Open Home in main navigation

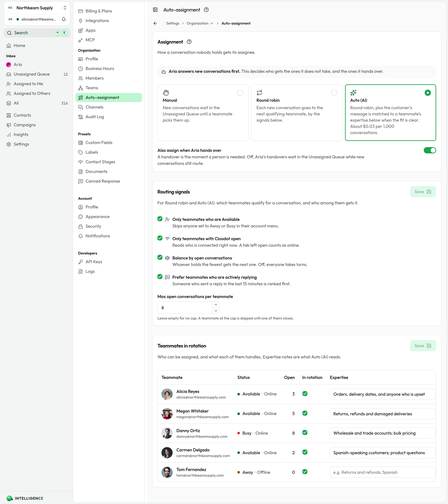[x=37, y=45]
